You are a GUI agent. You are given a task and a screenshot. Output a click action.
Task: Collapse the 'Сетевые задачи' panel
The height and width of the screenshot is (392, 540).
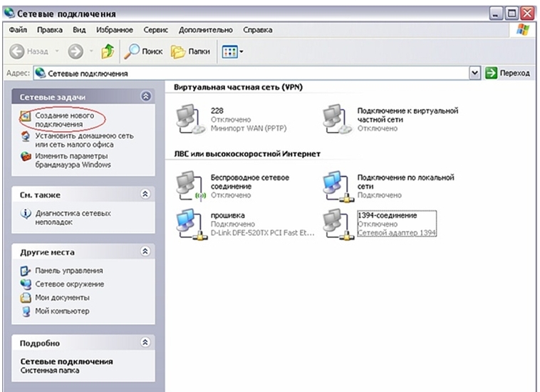pos(146,96)
